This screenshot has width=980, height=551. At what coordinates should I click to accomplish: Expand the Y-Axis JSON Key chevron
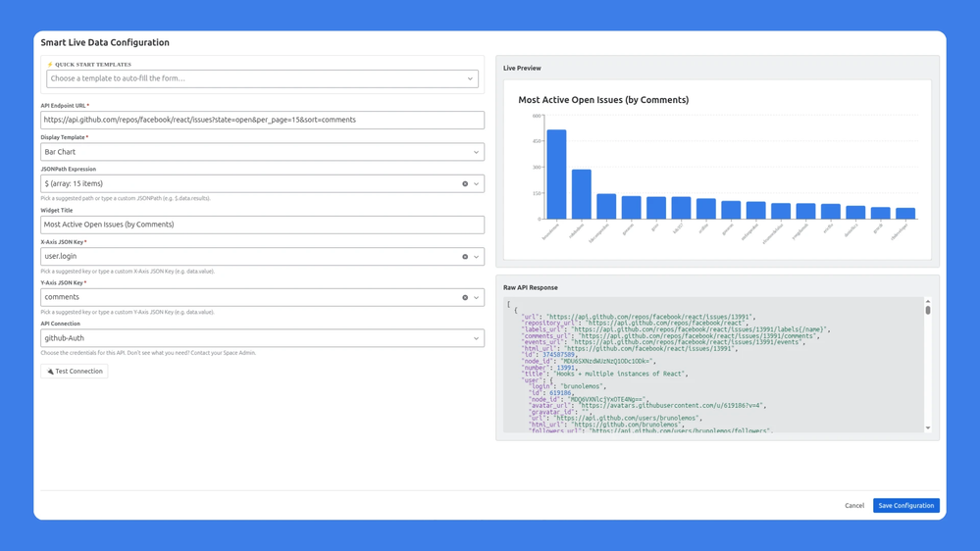(476, 297)
